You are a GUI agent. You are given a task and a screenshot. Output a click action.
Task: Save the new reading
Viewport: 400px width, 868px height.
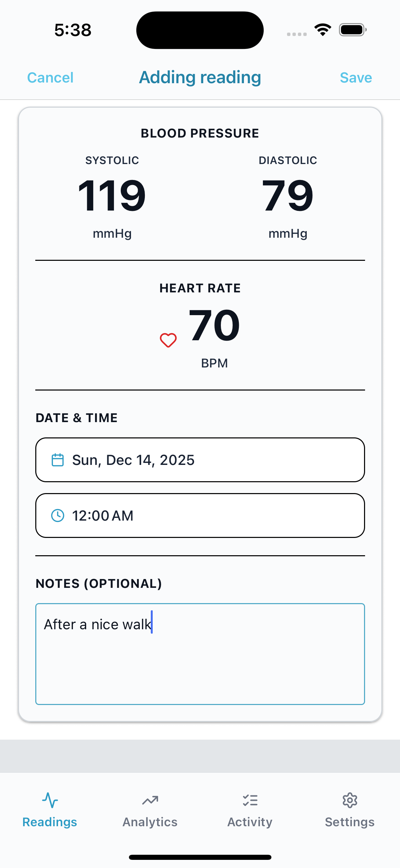point(356,78)
